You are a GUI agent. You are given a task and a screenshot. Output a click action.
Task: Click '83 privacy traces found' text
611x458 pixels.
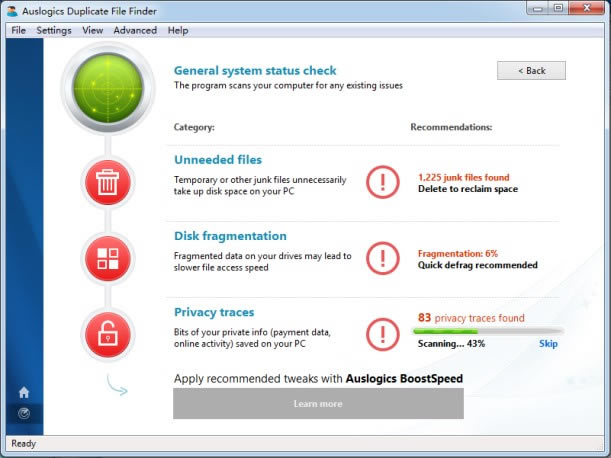pos(471,318)
